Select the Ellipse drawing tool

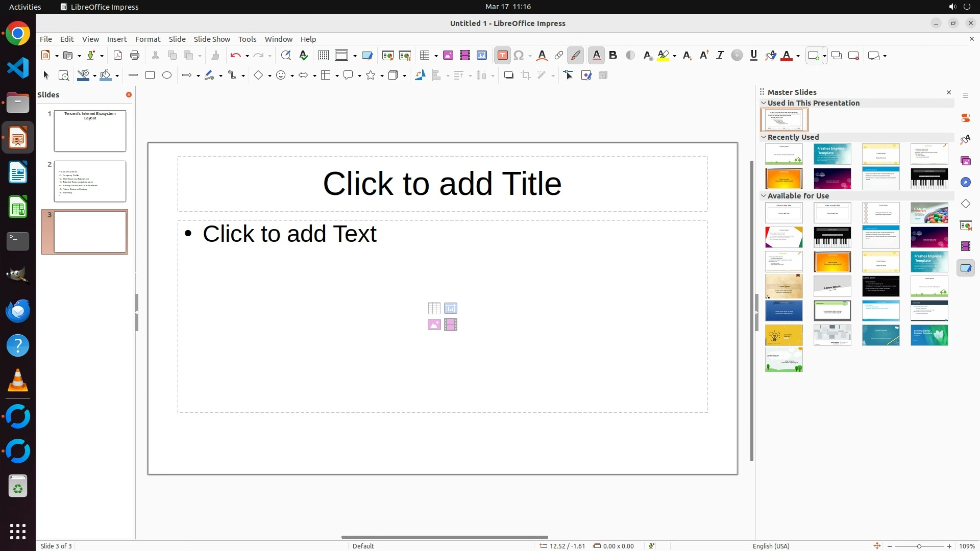tap(167, 76)
